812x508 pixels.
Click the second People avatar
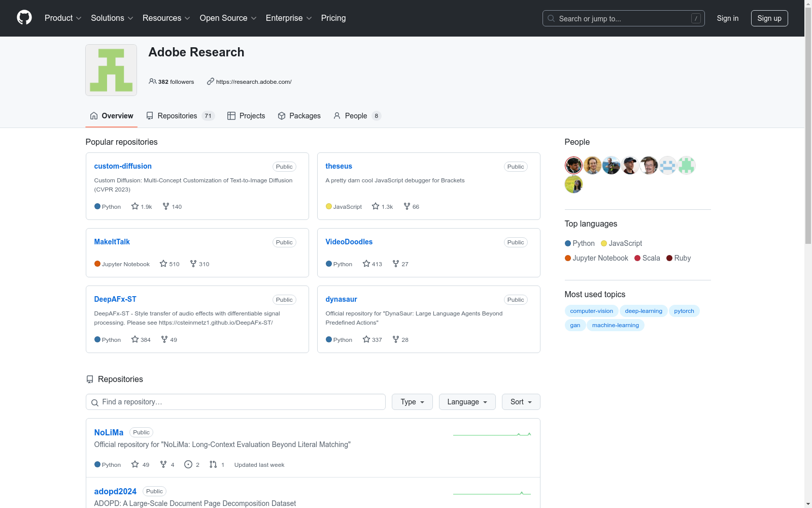(592, 166)
